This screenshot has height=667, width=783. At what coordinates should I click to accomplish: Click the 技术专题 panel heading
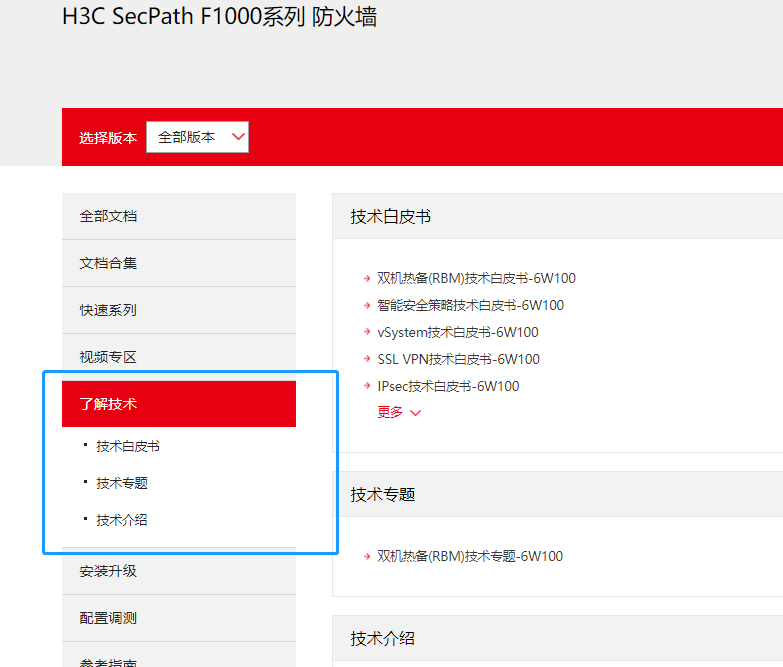click(383, 494)
